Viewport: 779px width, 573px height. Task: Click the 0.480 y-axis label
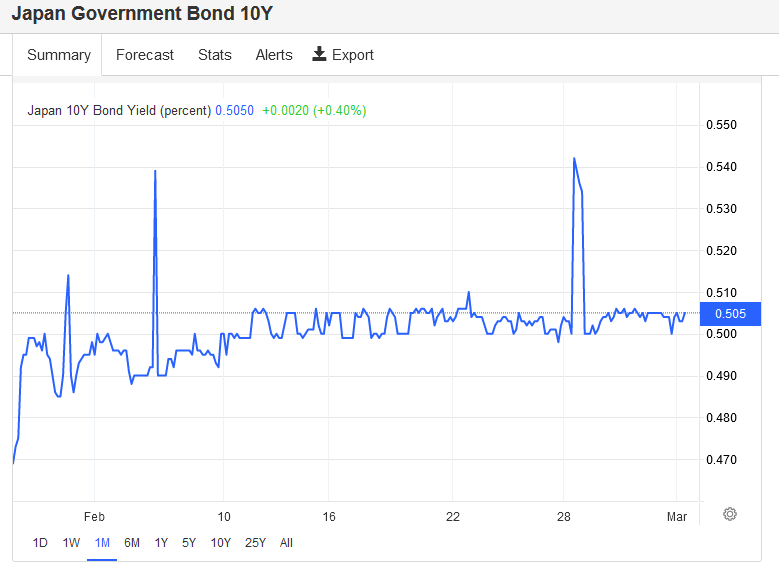point(721,417)
